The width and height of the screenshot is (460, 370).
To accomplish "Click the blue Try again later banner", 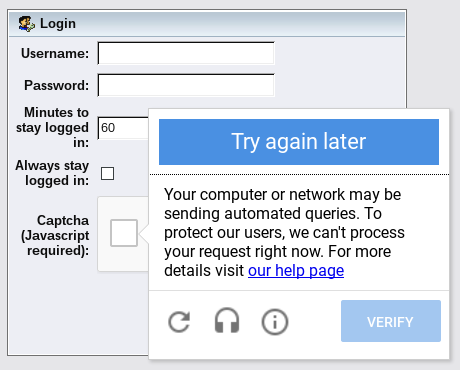I will pos(299,142).
